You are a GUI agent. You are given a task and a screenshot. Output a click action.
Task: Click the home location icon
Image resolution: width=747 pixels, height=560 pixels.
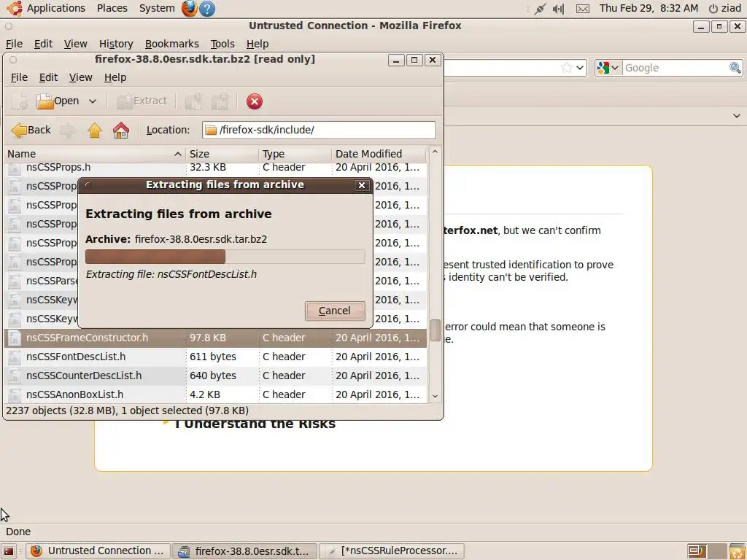tap(121, 130)
